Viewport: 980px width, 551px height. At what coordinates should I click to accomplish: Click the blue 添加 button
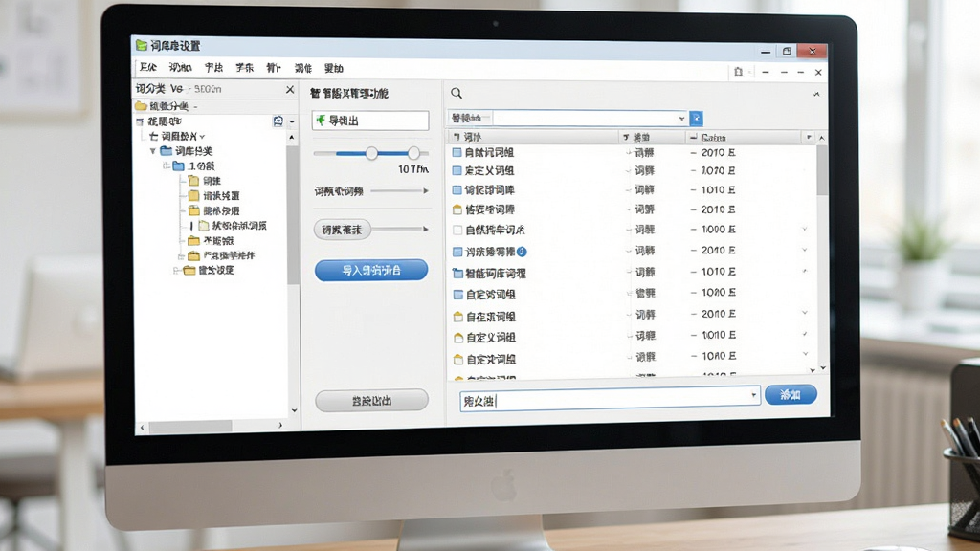791,395
